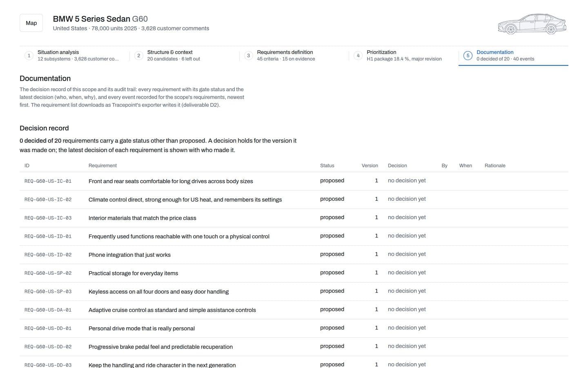Viewport: 588px width, 368px height.
Task: Select requirement ID REQ-G60-US-SP-02
Action: [48, 273]
